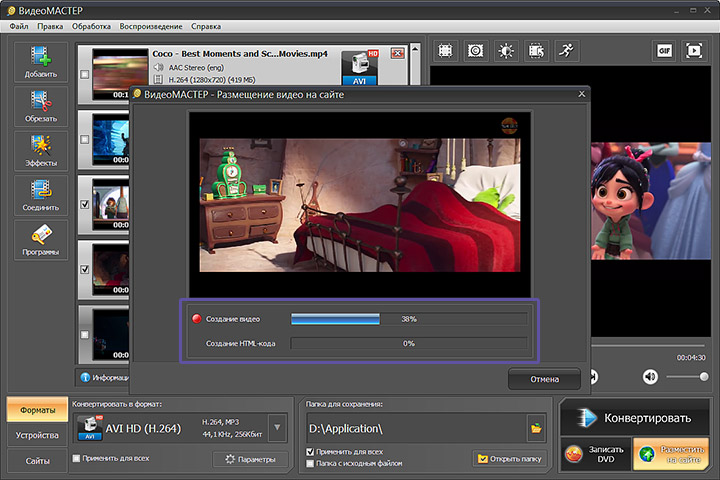The width and height of the screenshot is (720, 480).
Task: Expand the conversion format dropdown arrow
Action: point(277,428)
